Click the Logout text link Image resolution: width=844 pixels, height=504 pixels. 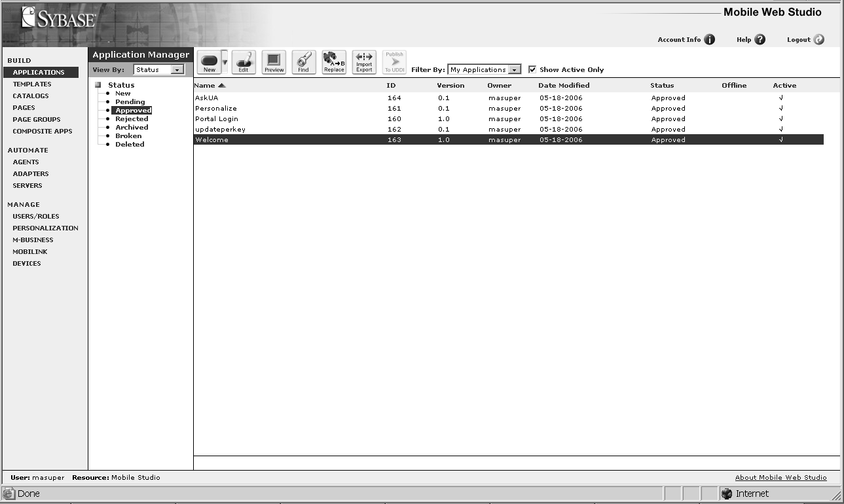click(799, 40)
